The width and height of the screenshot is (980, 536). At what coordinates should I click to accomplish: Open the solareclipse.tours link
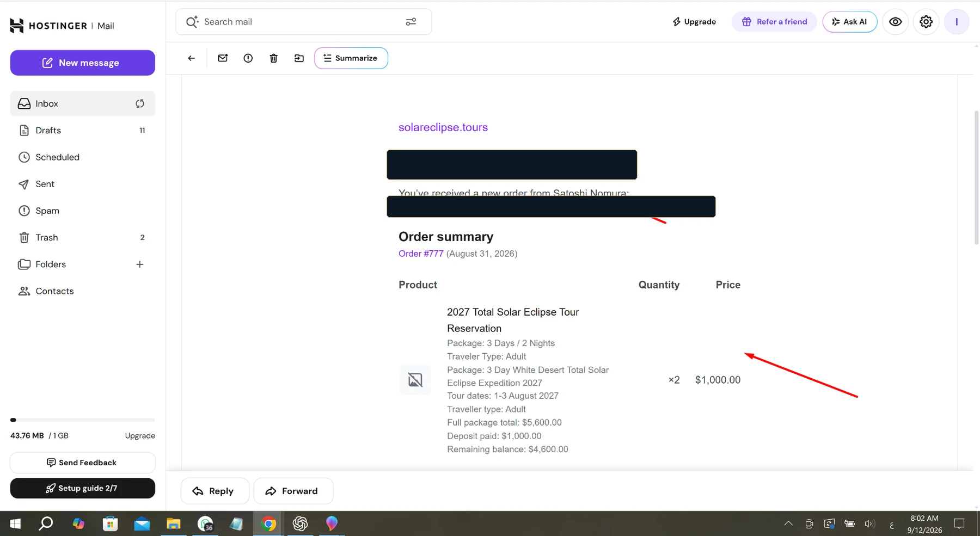tap(443, 127)
